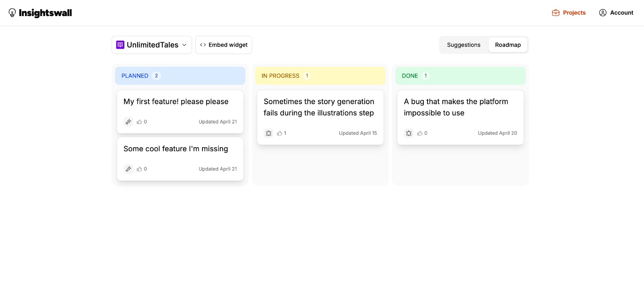Image resolution: width=644 pixels, height=290 pixels.
Task: Upvote 'My first feature! please please'
Action: [x=140, y=122]
